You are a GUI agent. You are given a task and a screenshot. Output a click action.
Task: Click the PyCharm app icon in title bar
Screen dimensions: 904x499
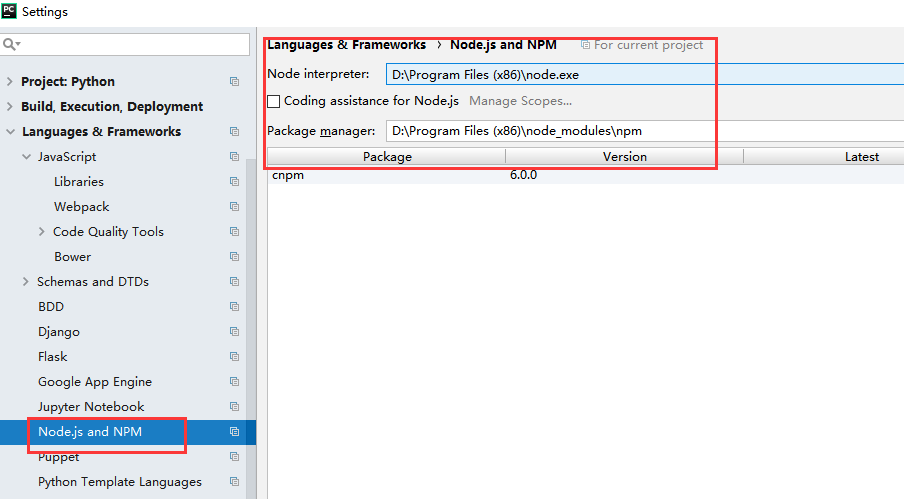tap(9, 10)
